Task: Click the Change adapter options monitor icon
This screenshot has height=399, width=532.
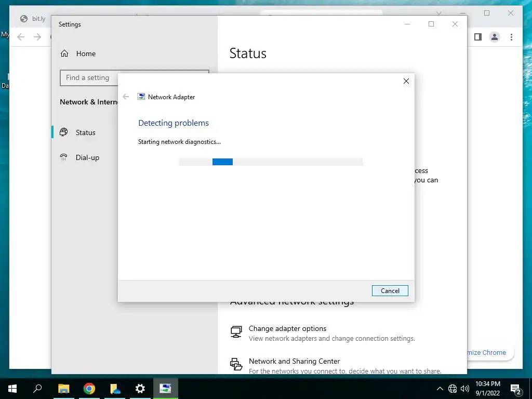Action: [236, 331]
